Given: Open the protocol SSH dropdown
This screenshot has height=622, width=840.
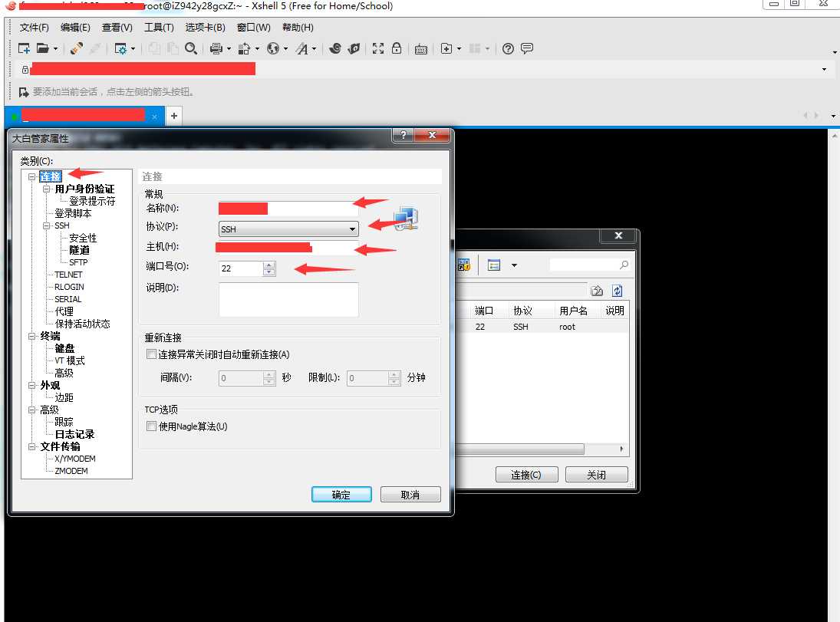Looking at the screenshot, I should coord(288,229).
